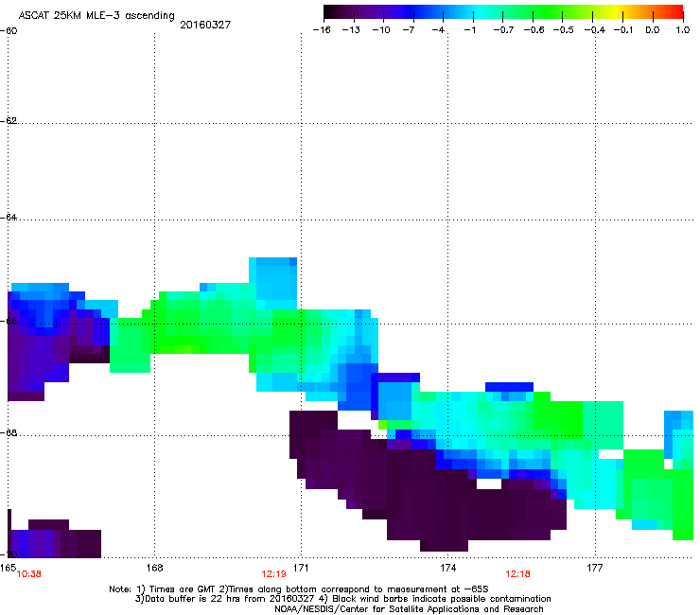Click the red 10:38 pass time
Image resolution: width=700 pixels, height=615 pixels.
(x=29, y=574)
